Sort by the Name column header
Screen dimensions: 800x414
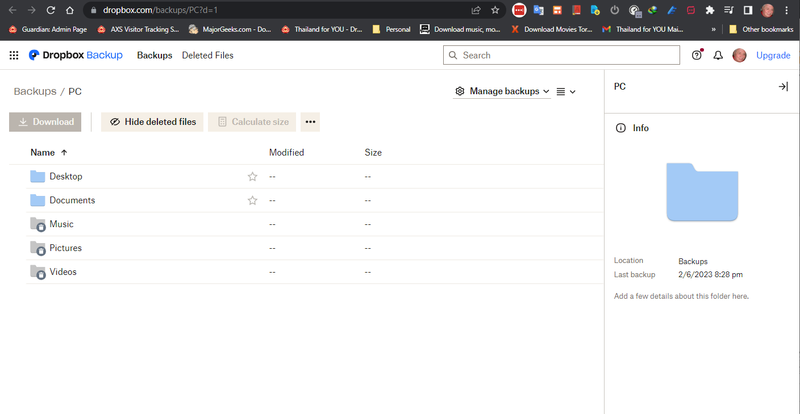(48, 153)
